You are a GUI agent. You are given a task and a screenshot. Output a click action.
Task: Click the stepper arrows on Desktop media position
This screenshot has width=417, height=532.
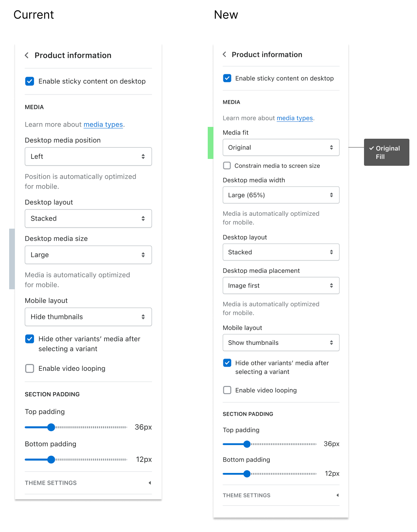pyautogui.click(x=143, y=156)
